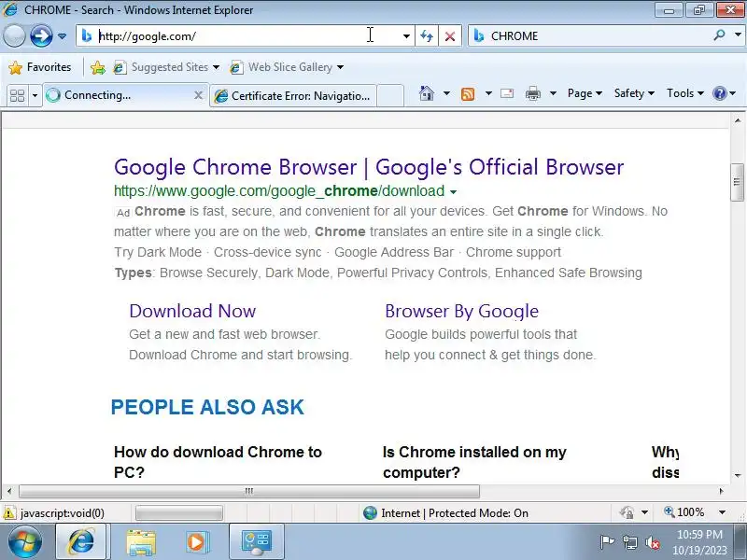The image size is (747, 560).
Task: Open the Google Chrome Browser official result link
Action: pyautogui.click(x=369, y=167)
